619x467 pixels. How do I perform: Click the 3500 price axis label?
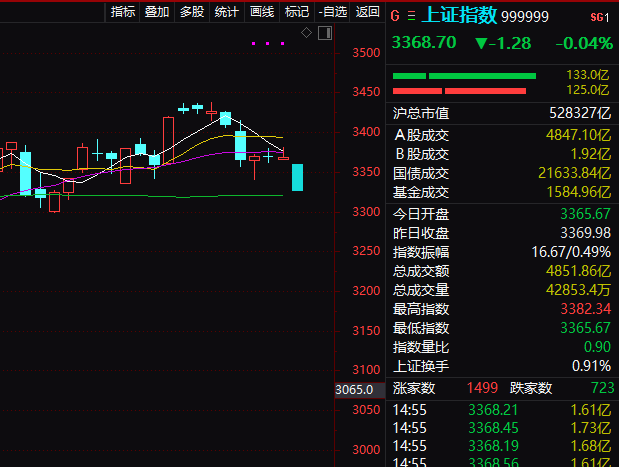tap(366, 53)
